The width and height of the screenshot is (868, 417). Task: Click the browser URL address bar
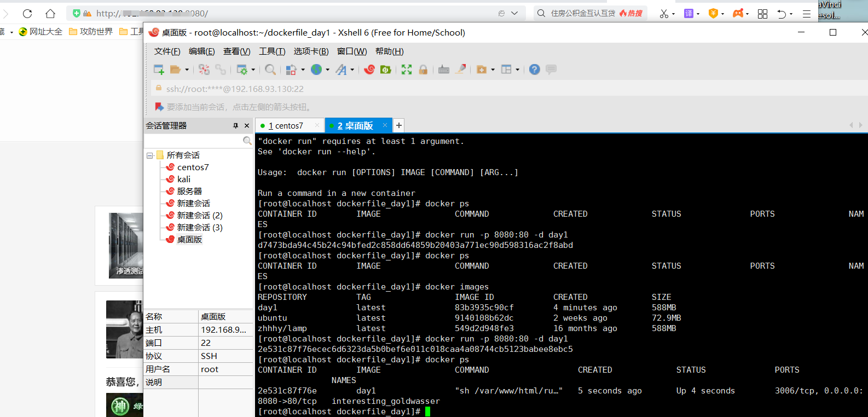pos(296,13)
